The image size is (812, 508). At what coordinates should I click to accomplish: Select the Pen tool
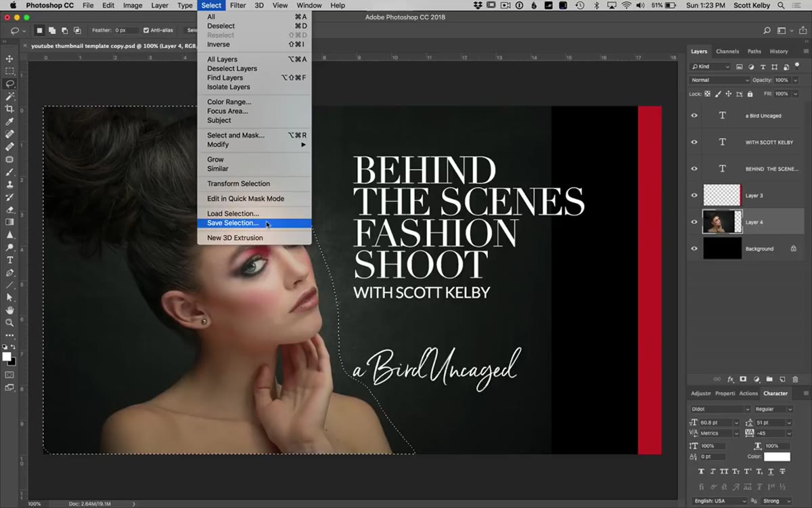(x=9, y=272)
